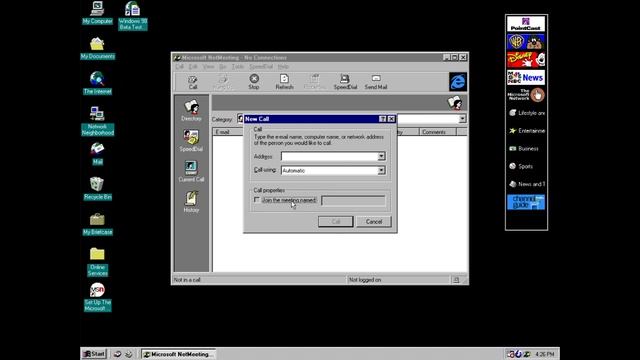Click the Call button in New Call dialog
The height and width of the screenshot is (360, 640).
336,222
